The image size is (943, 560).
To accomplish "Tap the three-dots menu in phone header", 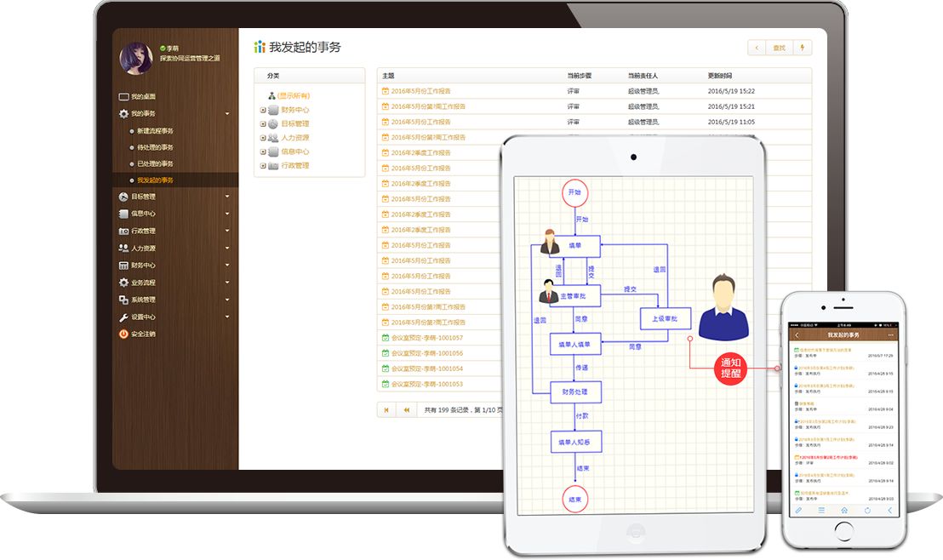I will tap(890, 335).
